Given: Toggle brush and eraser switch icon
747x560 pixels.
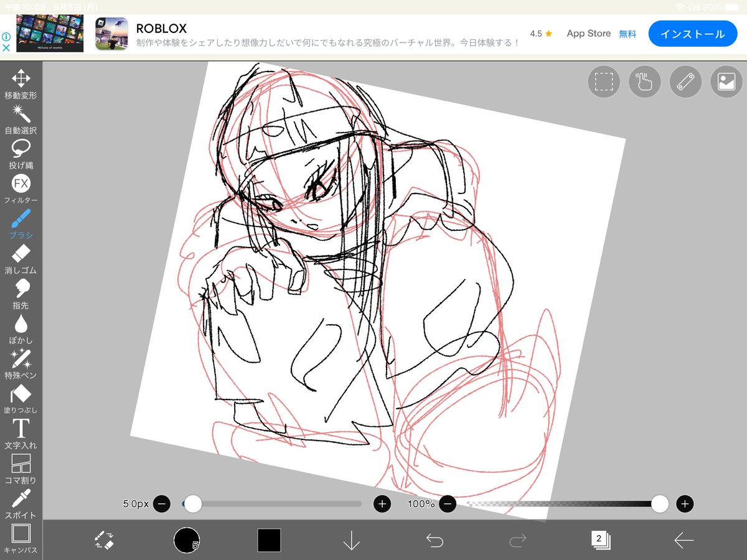Looking at the screenshot, I should tap(104, 540).
